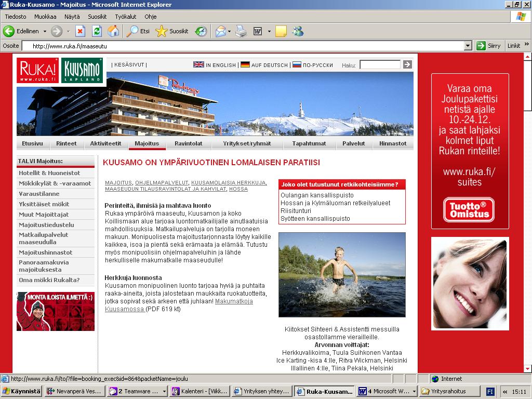Select the Aktiviteetit site tab

tap(105, 143)
